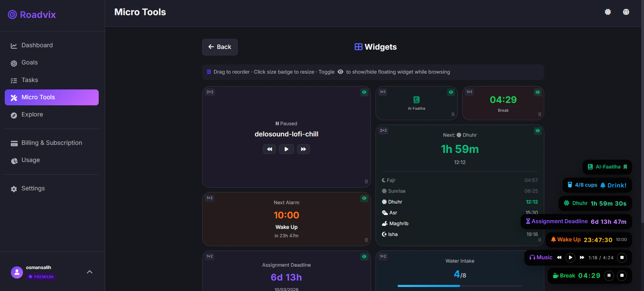Toggle eye on Assignment Deadline widget
The image size is (644, 291).
pyautogui.click(x=364, y=257)
